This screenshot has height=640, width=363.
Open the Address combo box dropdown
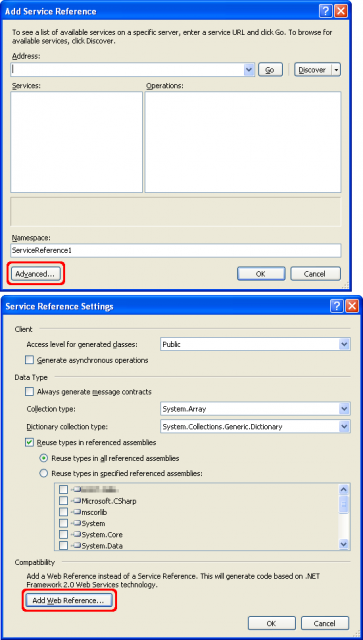tap(249, 70)
